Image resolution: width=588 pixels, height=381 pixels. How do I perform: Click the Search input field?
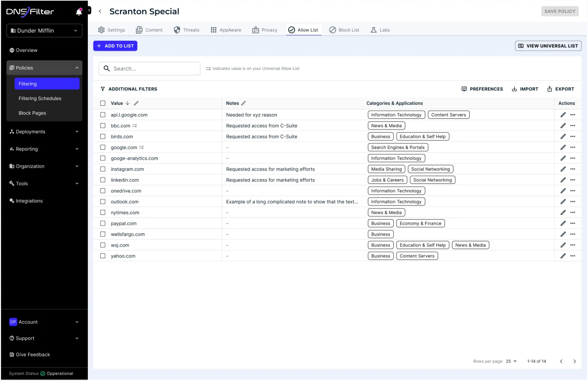tap(150, 68)
